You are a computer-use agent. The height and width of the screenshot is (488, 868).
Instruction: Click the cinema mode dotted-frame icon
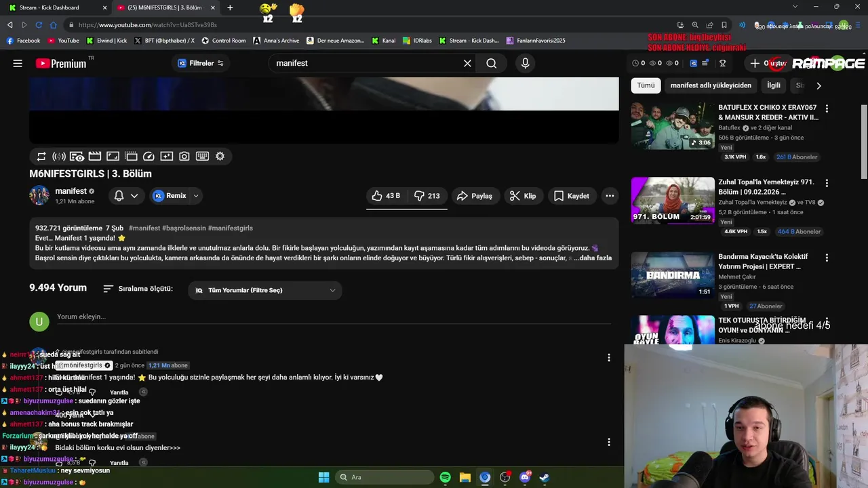131,156
